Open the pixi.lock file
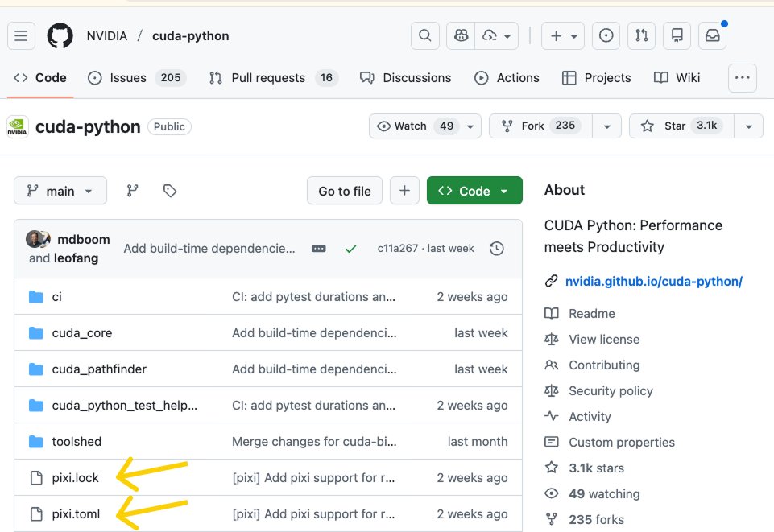Image resolution: width=774 pixels, height=532 pixels. pos(75,478)
